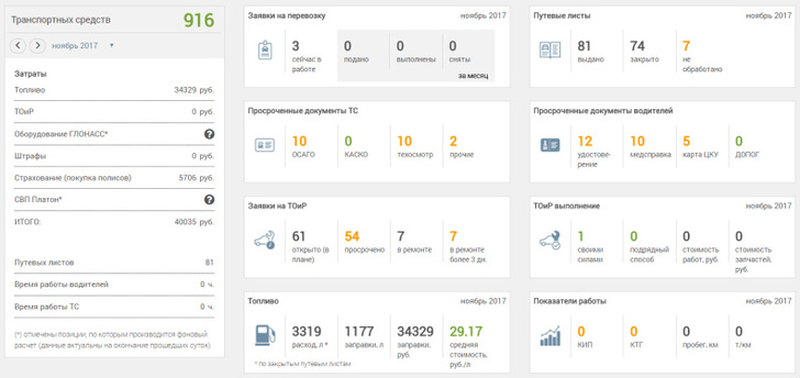This screenshot has height=378, width=800.
Task: Click the Просроченные документы ТС card icon
Action: click(265, 145)
